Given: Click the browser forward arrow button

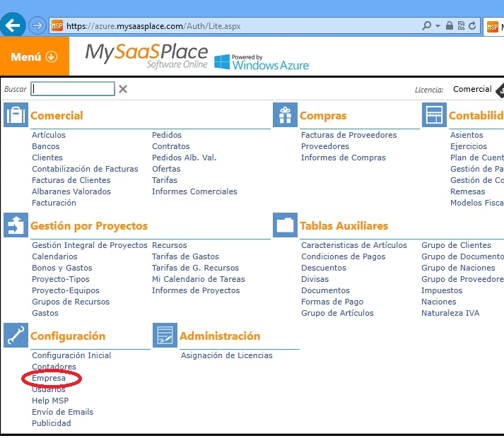Looking at the screenshot, I should point(37,25).
